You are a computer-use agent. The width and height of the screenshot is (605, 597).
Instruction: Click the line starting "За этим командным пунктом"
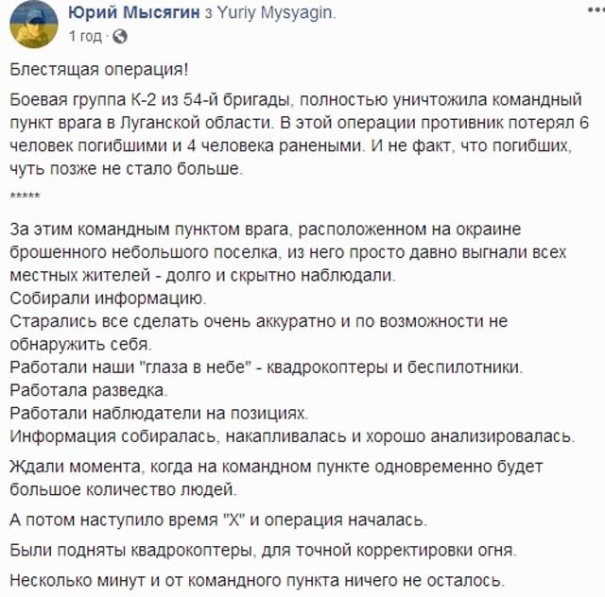coord(265,229)
